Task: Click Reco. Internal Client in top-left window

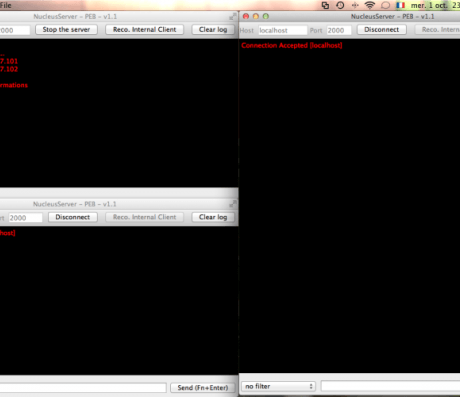Action: (x=144, y=30)
